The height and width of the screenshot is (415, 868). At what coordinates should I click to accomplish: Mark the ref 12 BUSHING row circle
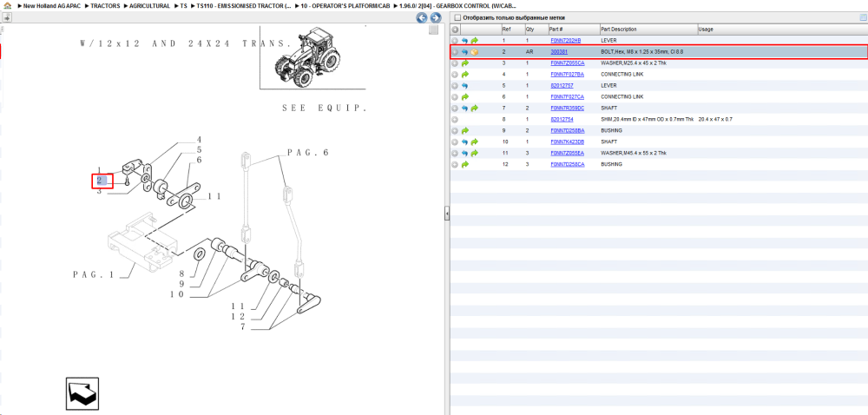(x=455, y=164)
